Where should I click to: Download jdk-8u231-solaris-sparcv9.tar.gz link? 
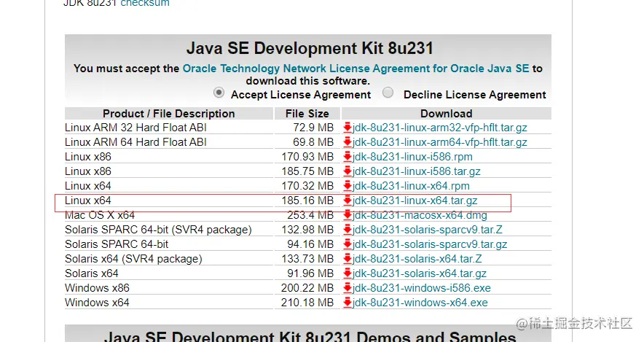[430, 244]
